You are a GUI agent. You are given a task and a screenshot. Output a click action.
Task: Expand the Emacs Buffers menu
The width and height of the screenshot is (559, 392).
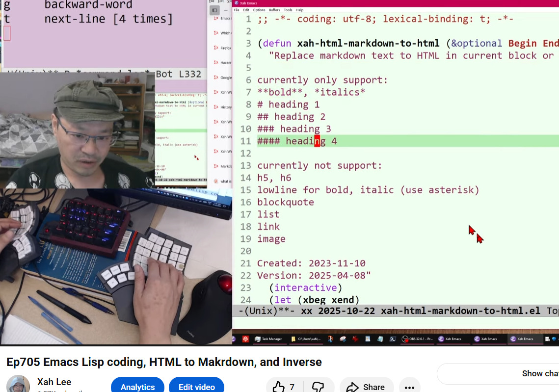click(274, 10)
